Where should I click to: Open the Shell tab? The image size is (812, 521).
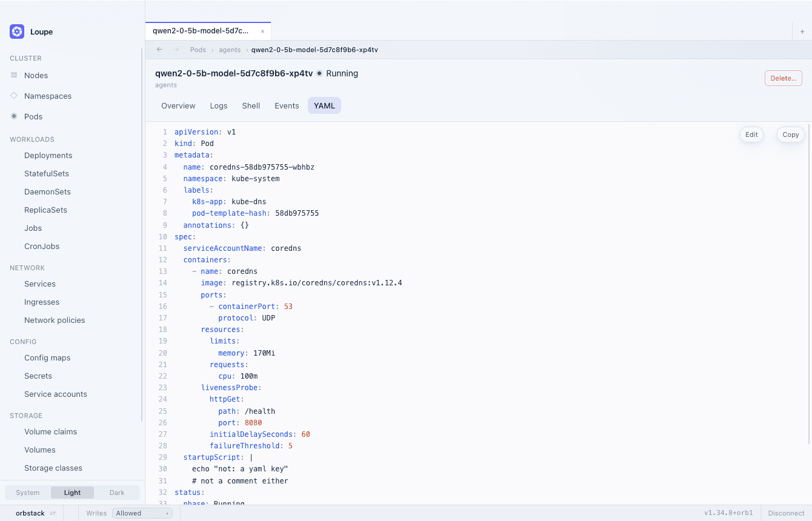click(251, 105)
